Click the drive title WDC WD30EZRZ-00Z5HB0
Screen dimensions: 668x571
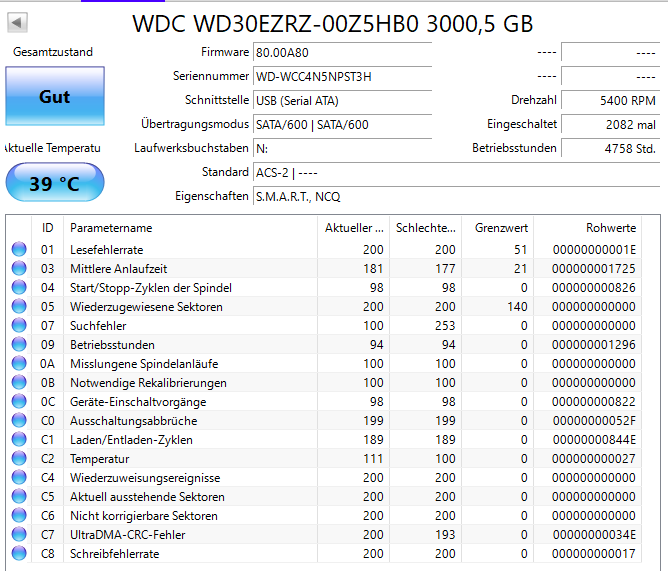coord(332,23)
